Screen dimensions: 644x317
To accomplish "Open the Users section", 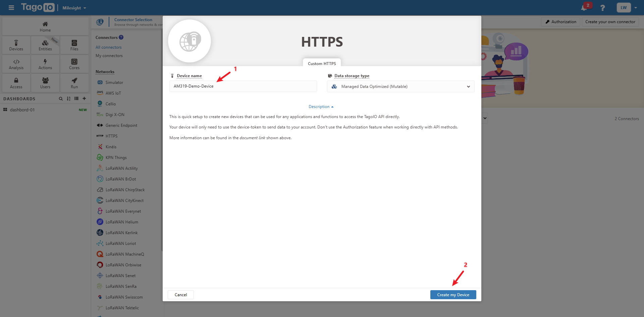I will click(x=45, y=83).
